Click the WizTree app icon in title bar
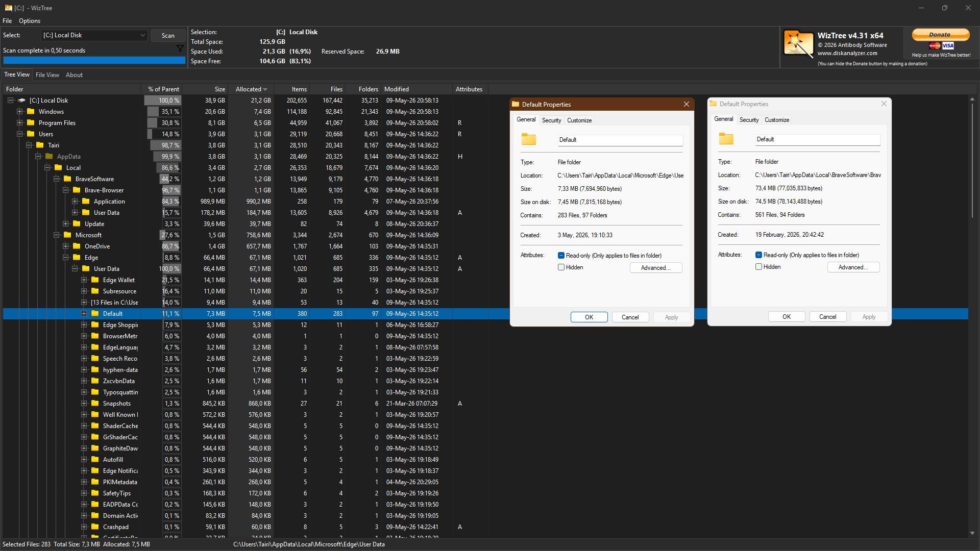This screenshot has width=980, height=551. (x=8, y=8)
